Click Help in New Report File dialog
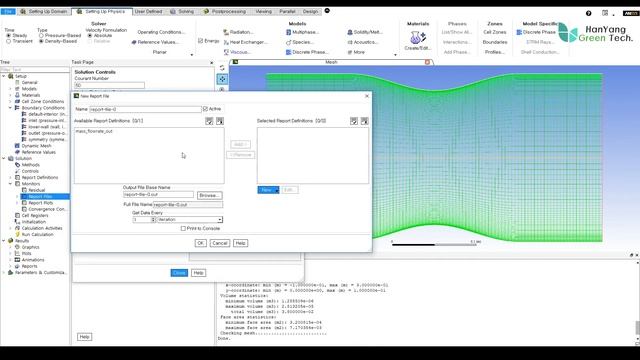The height and width of the screenshot is (360, 640). coord(240,243)
